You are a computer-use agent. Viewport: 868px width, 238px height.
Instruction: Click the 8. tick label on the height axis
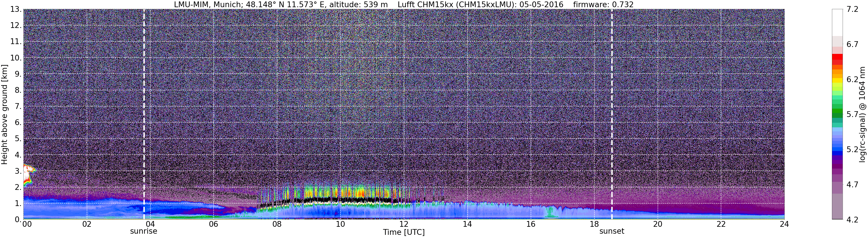(18, 90)
